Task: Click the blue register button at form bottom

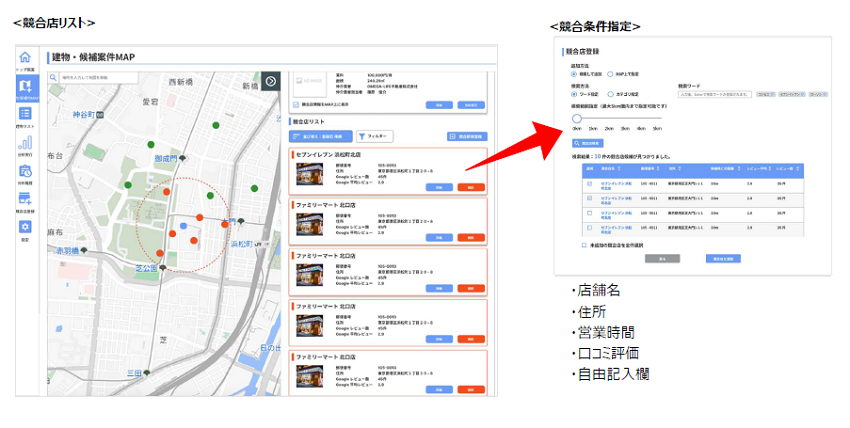Action: pos(722,258)
